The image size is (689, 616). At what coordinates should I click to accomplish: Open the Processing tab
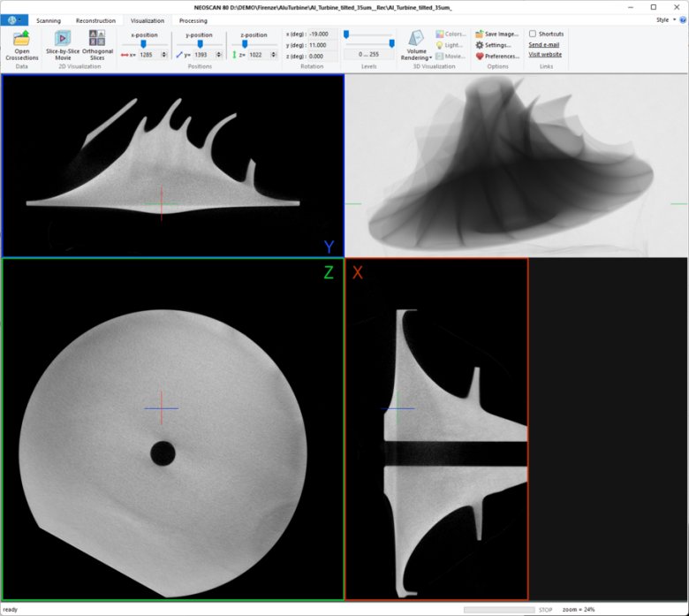click(193, 20)
